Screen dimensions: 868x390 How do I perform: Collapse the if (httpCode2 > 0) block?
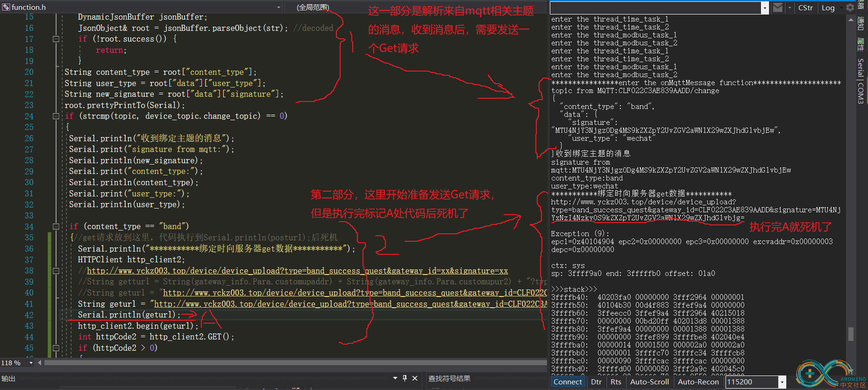coord(56,348)
